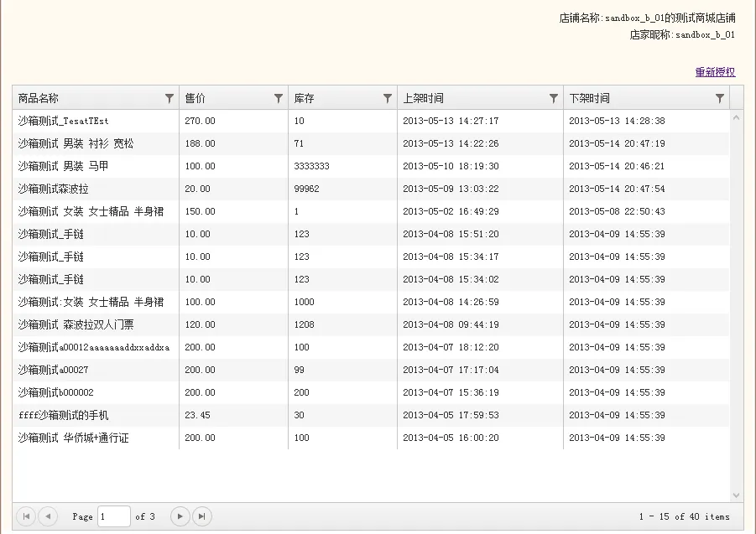
Task: Click scrollbar down arrow in grid
Action: (x=737, y=495)
